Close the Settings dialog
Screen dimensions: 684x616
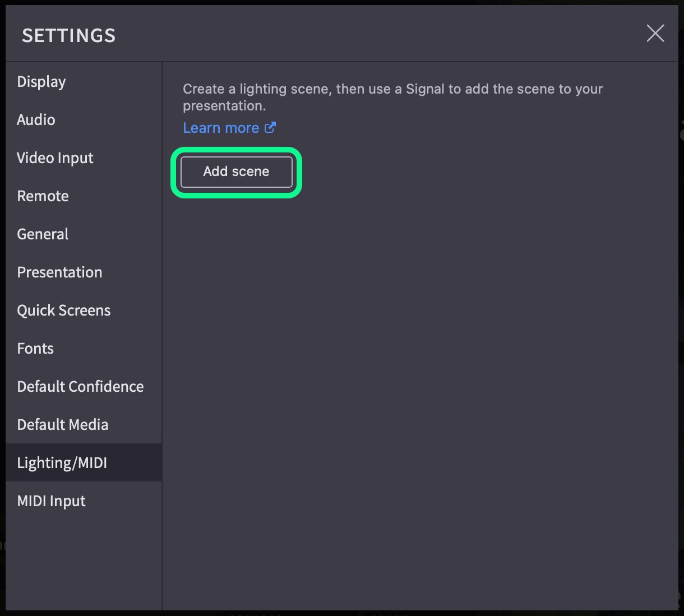pyautogui.click(x=655, y=34)
